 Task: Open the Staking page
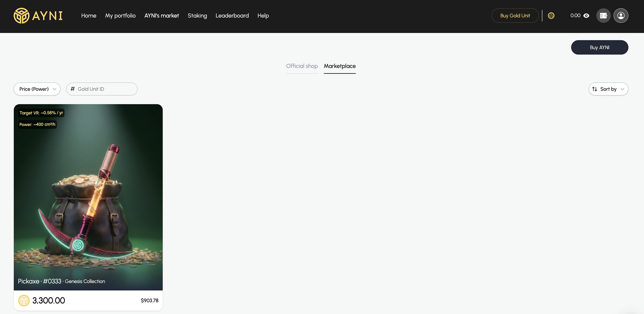pyautogui.click(x=197, y=15)
